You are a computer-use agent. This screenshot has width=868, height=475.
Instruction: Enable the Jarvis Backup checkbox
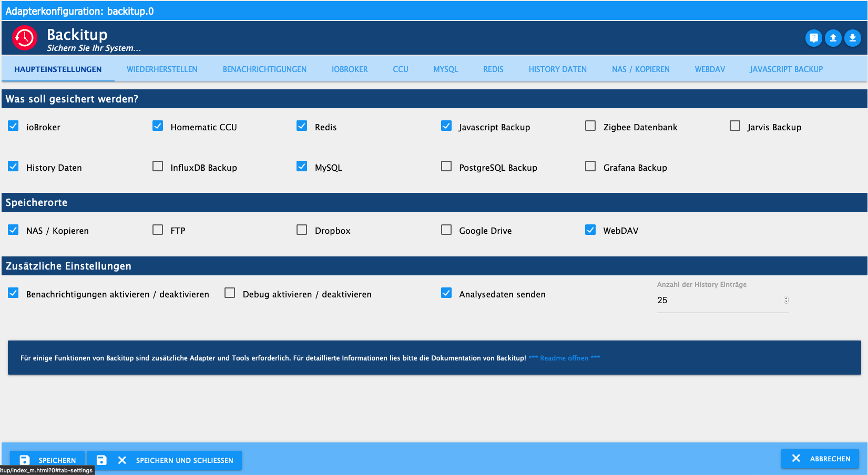point(735,126)
